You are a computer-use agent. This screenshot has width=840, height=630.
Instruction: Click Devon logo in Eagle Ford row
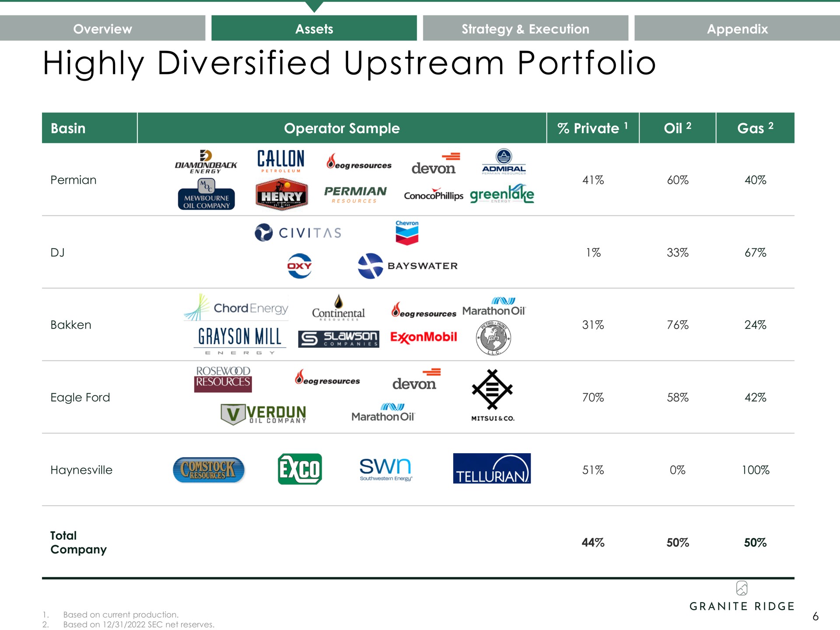pyautogui.click(x=416, y=379)
